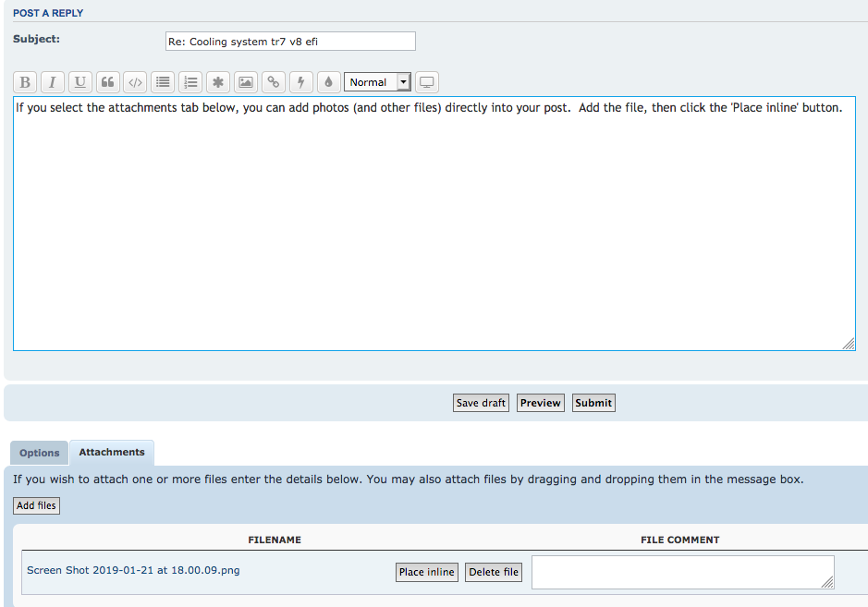Apply italic formatting
This screenshot has height=607, width=868.
coord(53,82)
